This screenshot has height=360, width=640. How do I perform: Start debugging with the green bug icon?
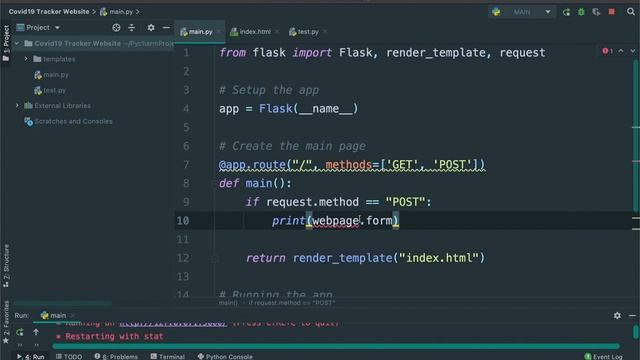[x=581, y=12]
